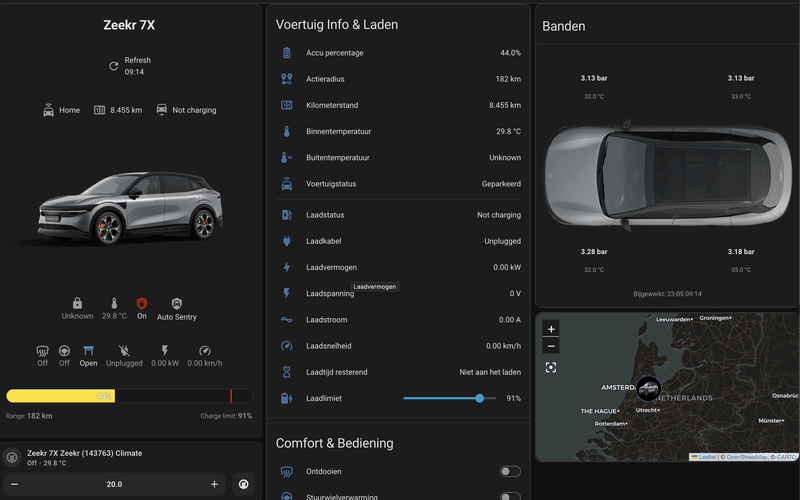Click the Laadstatus charging station icon
This screenshot has width=800, height=500.
tap(287, 215)
